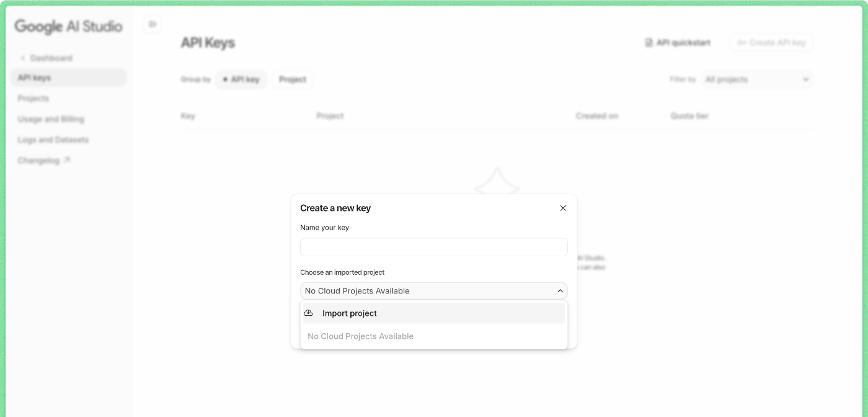Choose Import project from the list
Viewport: 868px width, 417px height.
(349, 313)
